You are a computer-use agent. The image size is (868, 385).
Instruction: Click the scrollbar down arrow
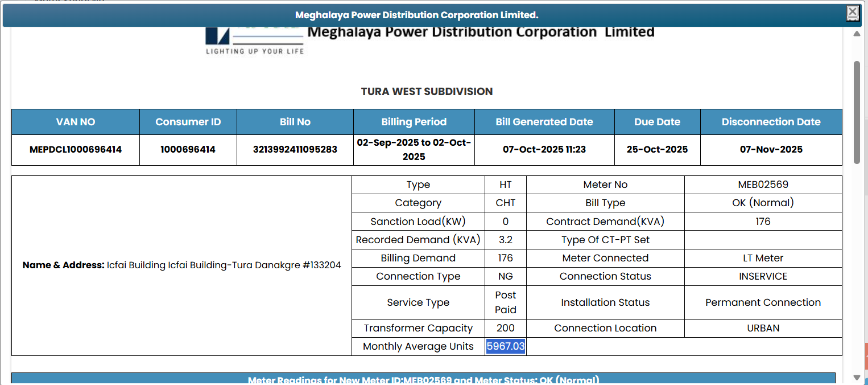[857, 377]
